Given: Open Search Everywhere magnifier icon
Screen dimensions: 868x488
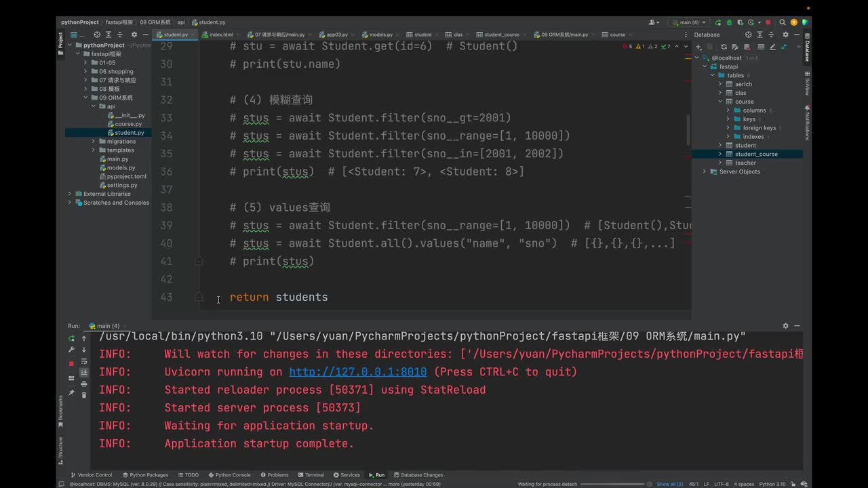Looking at the screenshot, I should (783, 22).
